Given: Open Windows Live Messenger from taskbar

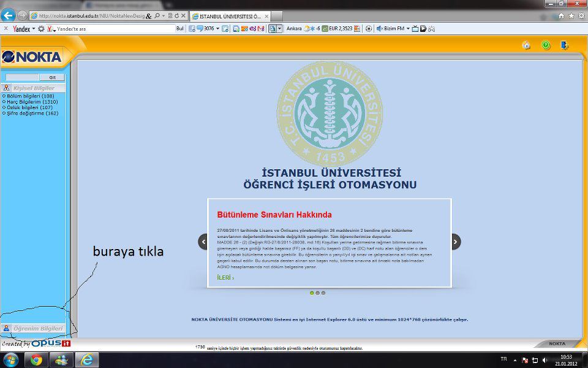Looking at the screenshot, I should pos(61,360).
